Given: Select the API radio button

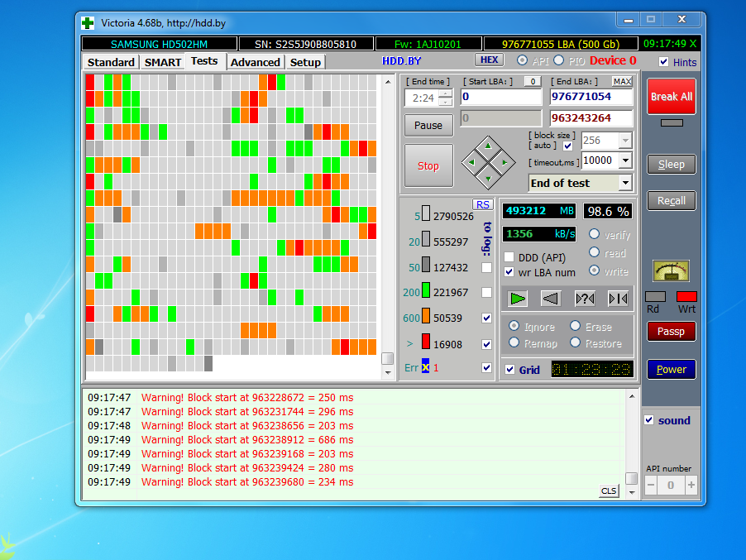Looking at the screenshot, I should pos(523,60).
